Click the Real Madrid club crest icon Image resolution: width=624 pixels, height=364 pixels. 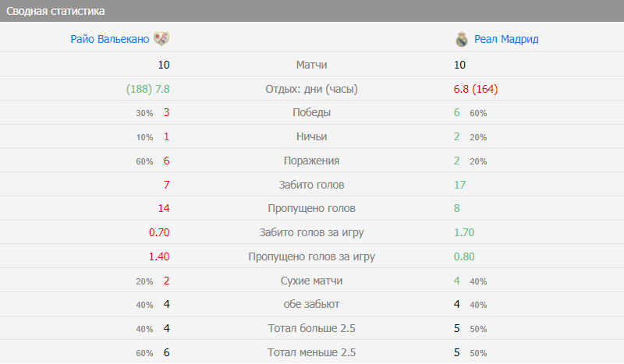[x=461, y=39]
